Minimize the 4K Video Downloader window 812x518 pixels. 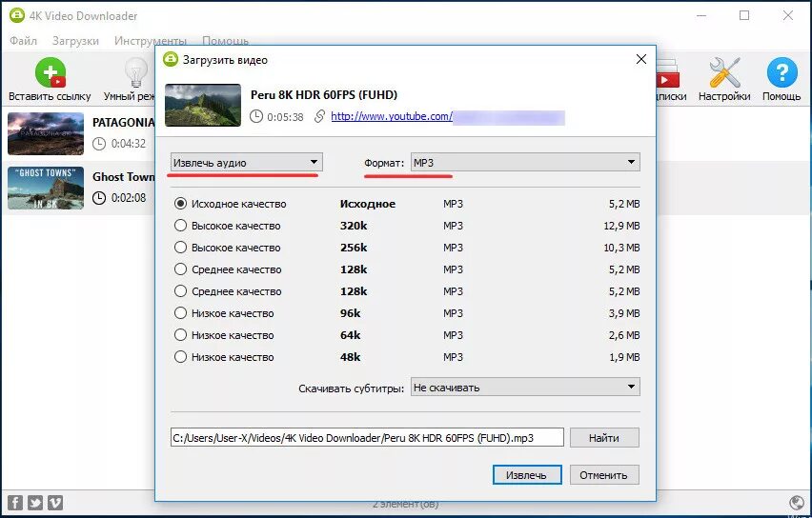[701, 15]
